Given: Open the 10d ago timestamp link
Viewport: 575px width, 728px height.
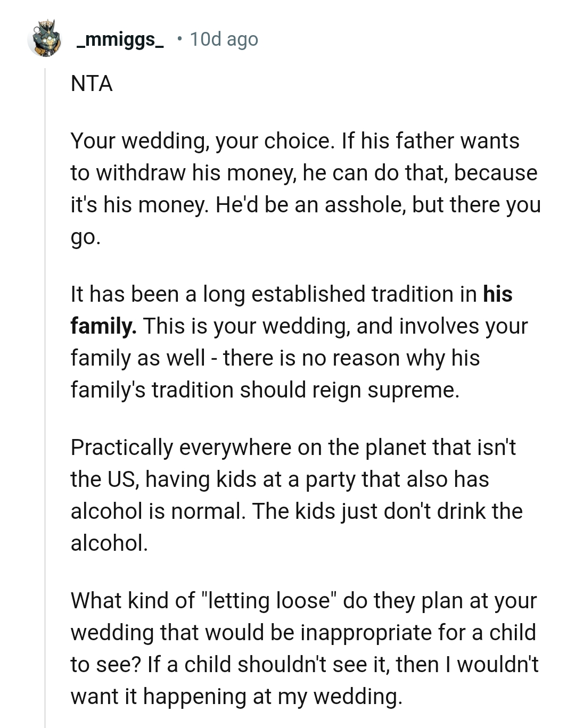Looking at the screenshot, I should click(224, 38).
